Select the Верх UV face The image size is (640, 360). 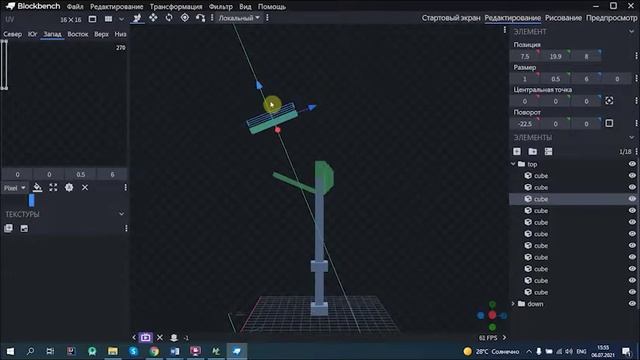tap(101, 34)
